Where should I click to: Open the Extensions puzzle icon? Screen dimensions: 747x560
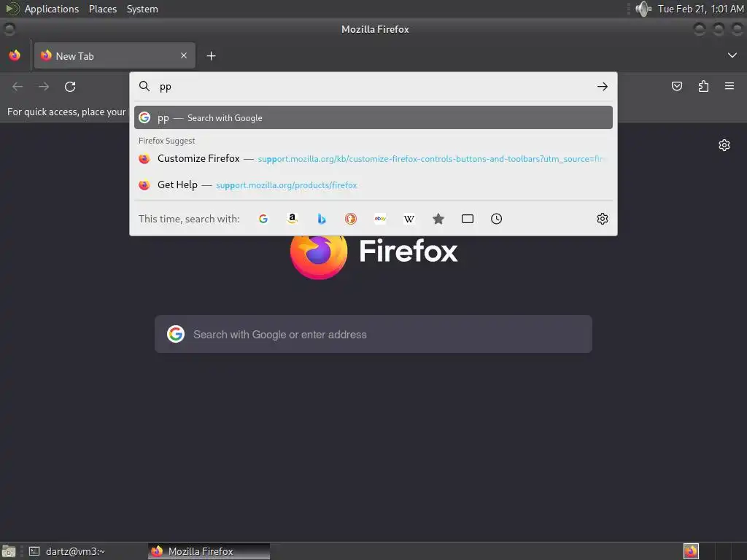[x=703, y=86]
